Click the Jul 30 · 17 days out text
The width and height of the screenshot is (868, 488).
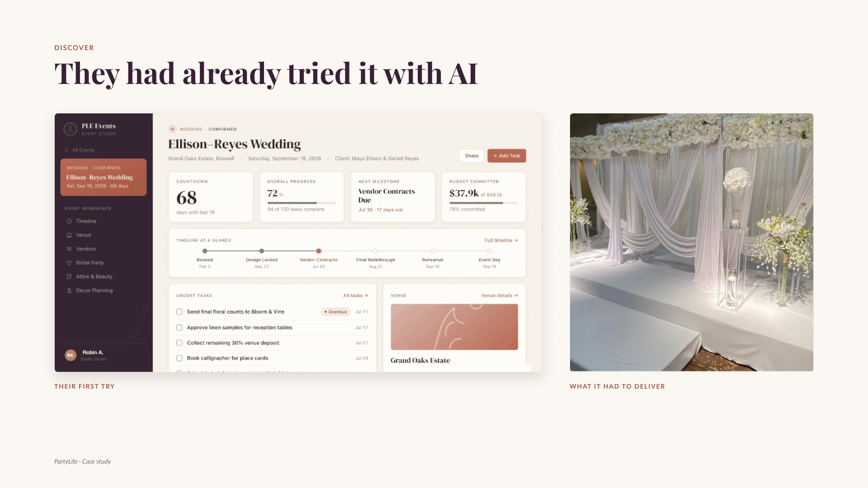point(381,210)
